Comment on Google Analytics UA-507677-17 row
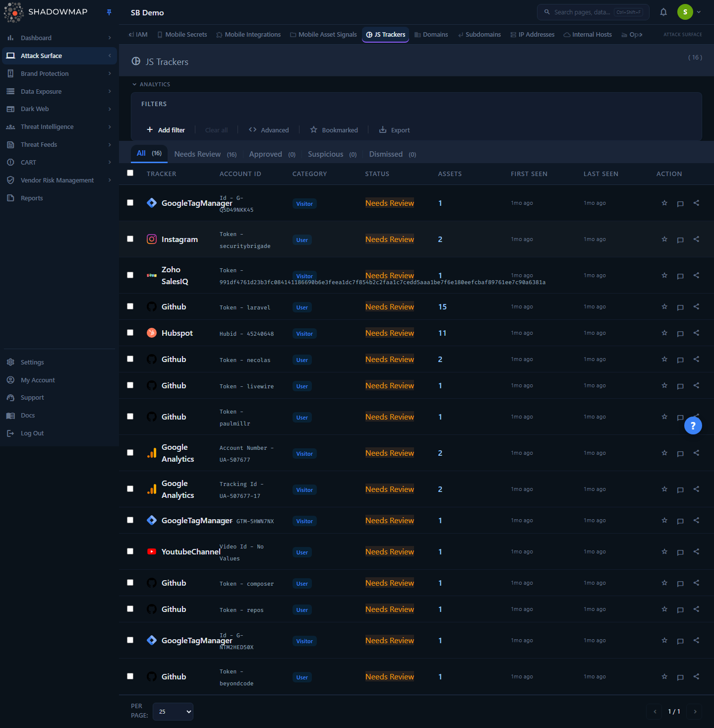The image size is (714, 728). coord(680,489)
